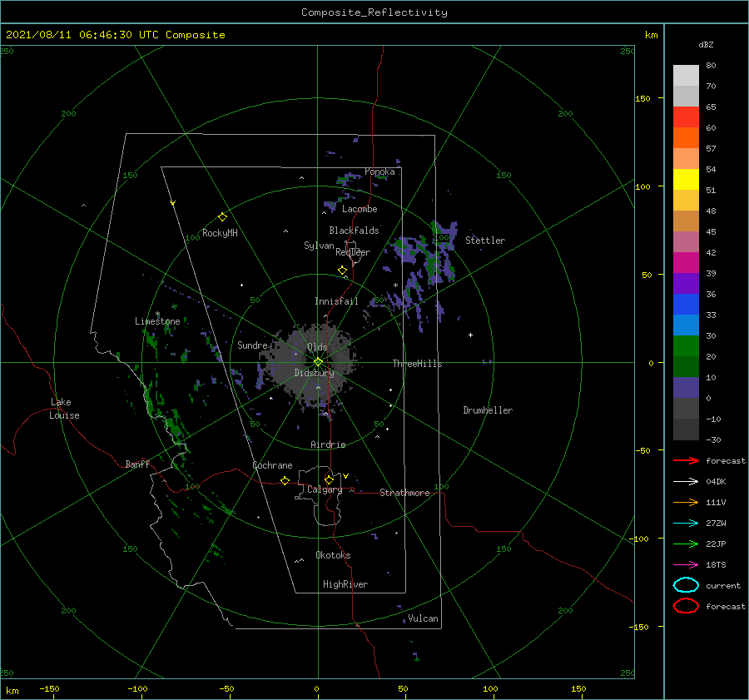Click the white 04DK arrow icon
This screenshot has height=700, width=749.
[686, 481]
